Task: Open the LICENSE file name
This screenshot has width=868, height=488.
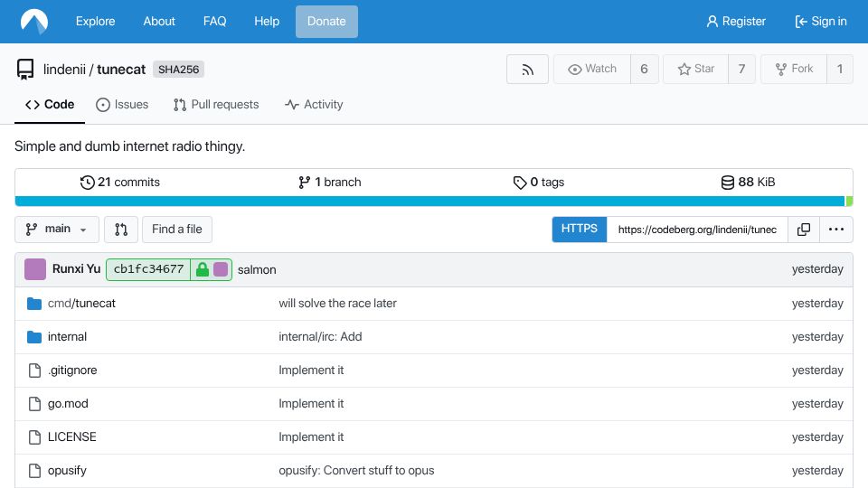Action: click(x=72, y=437)
